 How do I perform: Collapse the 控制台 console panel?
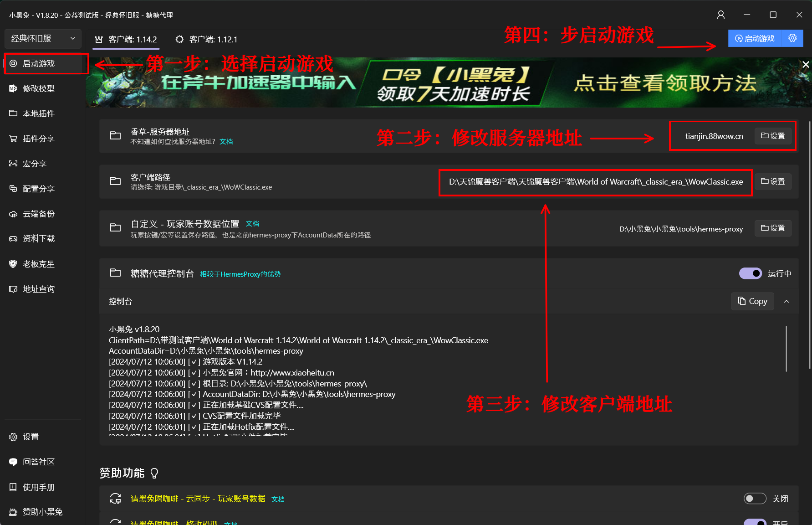(x=786, y=301)
